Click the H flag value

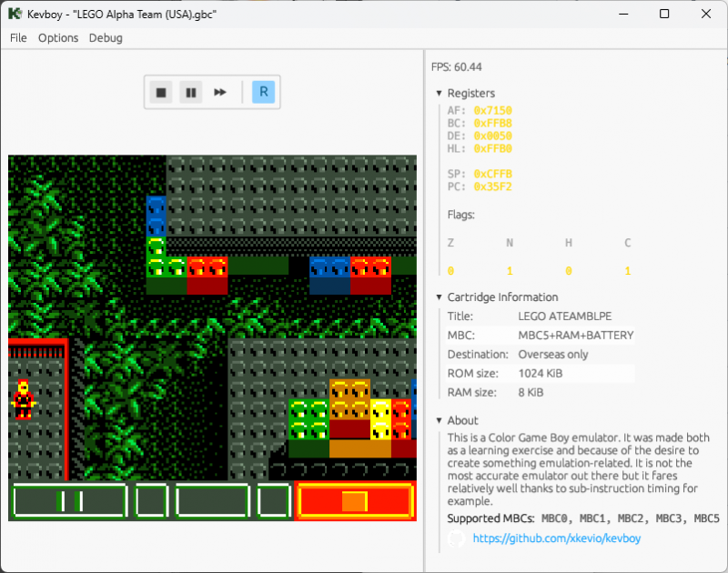coord(569,271)
